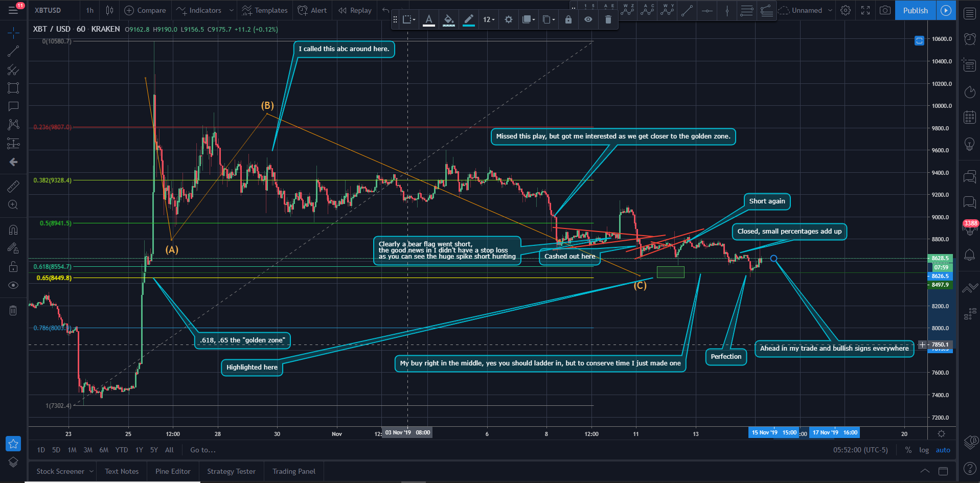Lock the selected drawing

click(568, 19)
